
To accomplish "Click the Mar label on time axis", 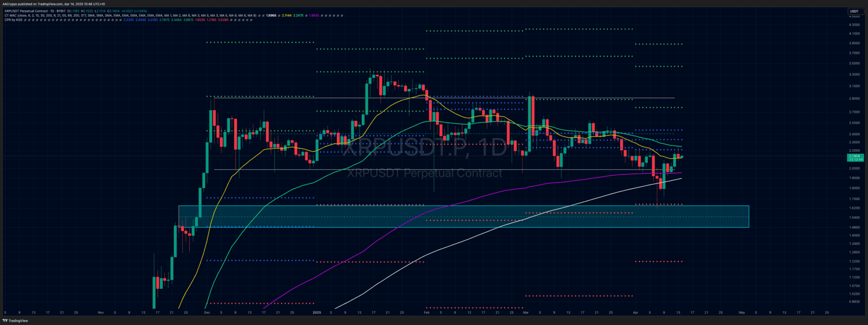I will [x=526, y=313].
